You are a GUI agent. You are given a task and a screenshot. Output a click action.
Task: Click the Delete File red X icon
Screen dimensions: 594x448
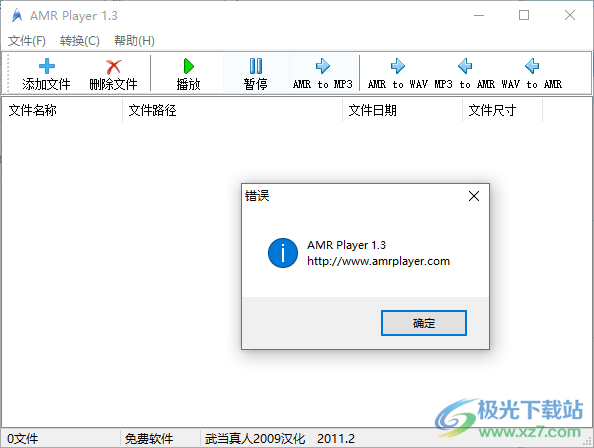point(113,67)
